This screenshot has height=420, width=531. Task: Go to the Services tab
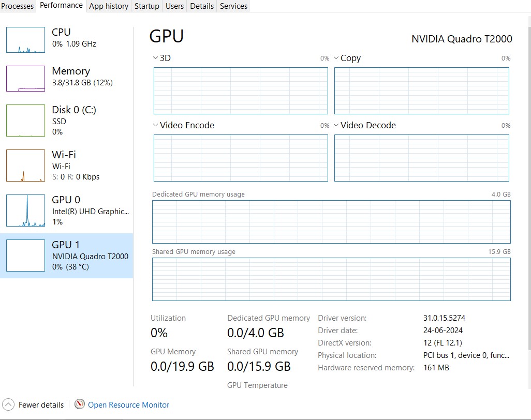[233, 6]
